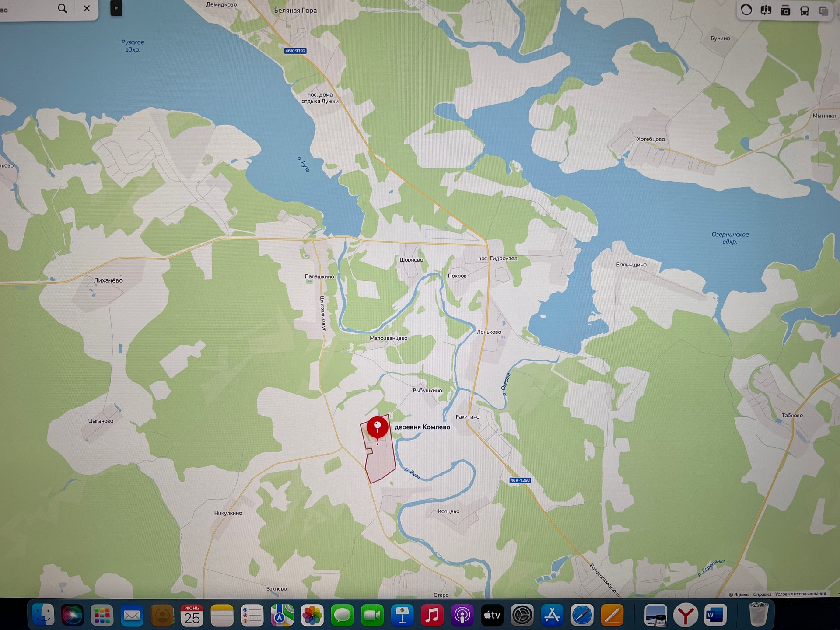Screen dimensions: 840x630
Task: Click the 46К-9192 road badge
Action: coord(295,51)
